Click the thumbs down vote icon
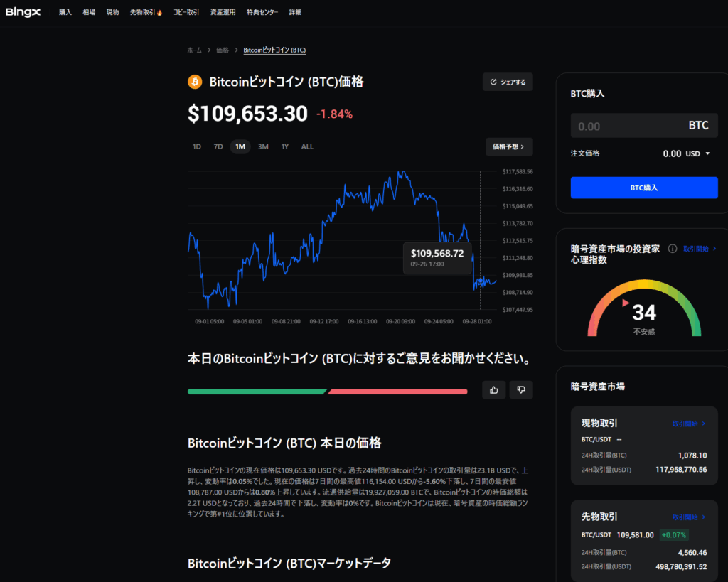 pos(521,389)
